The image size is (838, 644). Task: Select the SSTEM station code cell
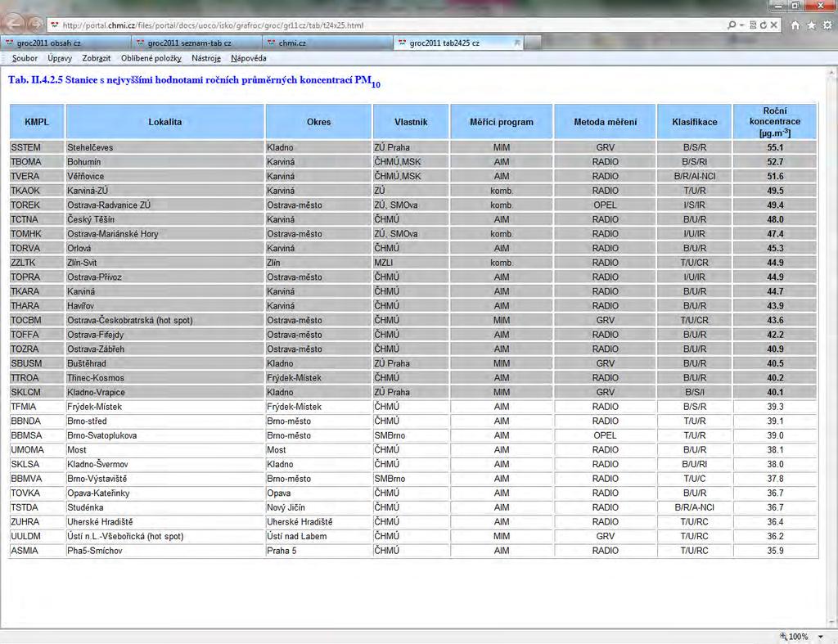37,147
